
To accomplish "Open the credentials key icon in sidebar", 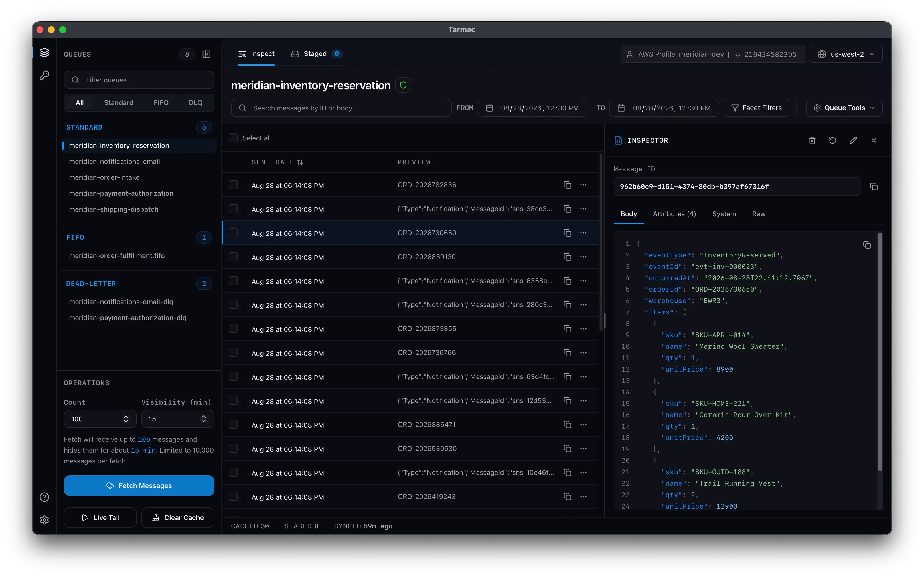I will tap(44, 76).
